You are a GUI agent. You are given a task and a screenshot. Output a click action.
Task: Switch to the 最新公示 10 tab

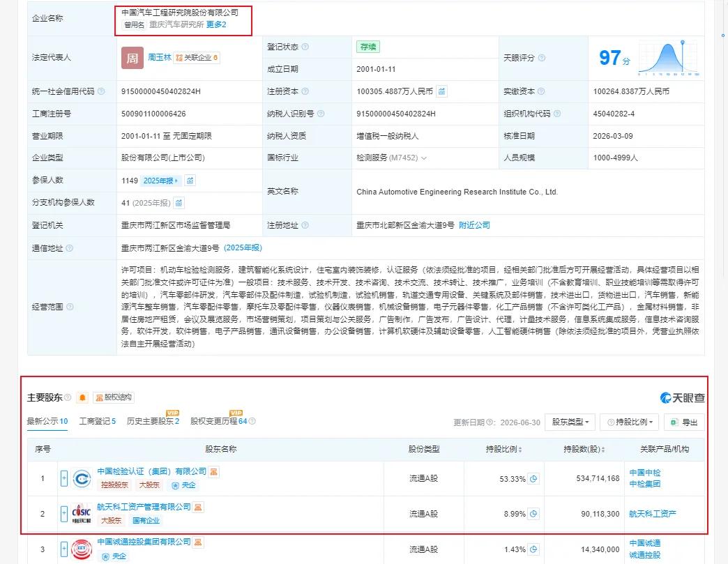(x=47, y=421)
